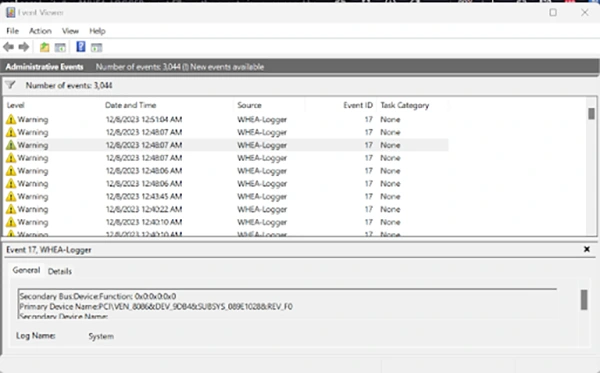Click the Administrative Events header title

[44, 67]
